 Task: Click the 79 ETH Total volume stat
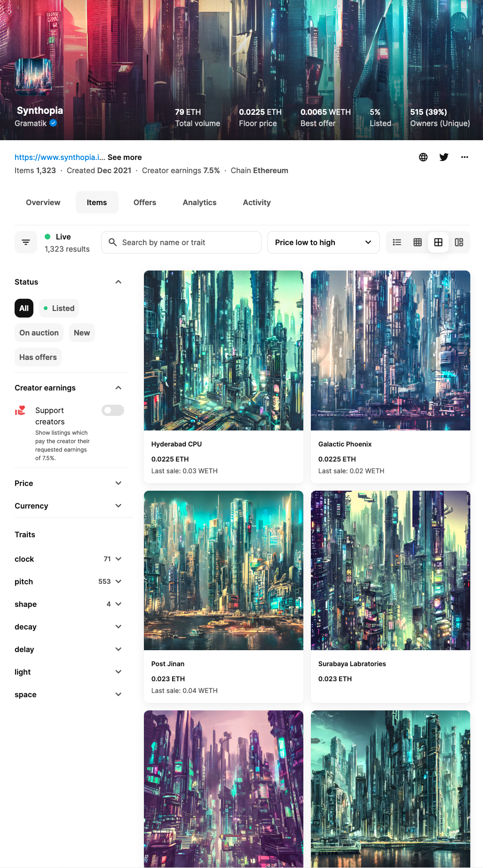click(198, 118)
